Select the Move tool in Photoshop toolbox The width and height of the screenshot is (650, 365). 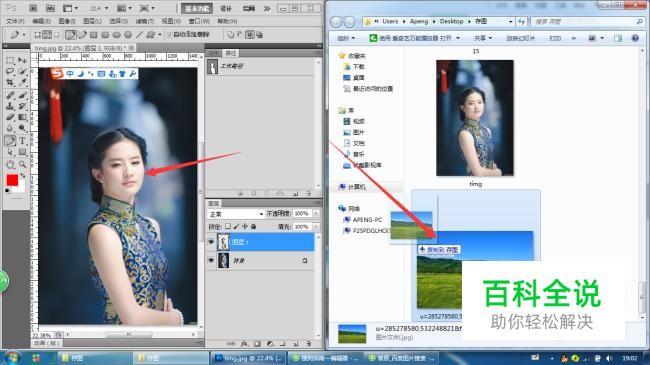pyautogui.click(x=22, y=61)
